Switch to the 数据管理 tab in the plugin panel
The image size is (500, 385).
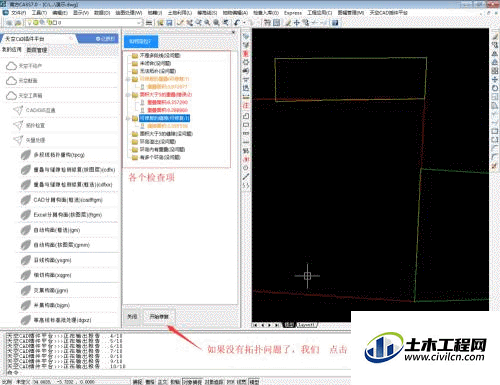37,50
